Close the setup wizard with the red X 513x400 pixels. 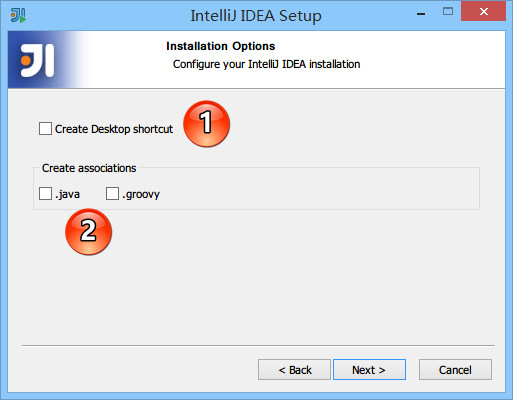point(484,12)
